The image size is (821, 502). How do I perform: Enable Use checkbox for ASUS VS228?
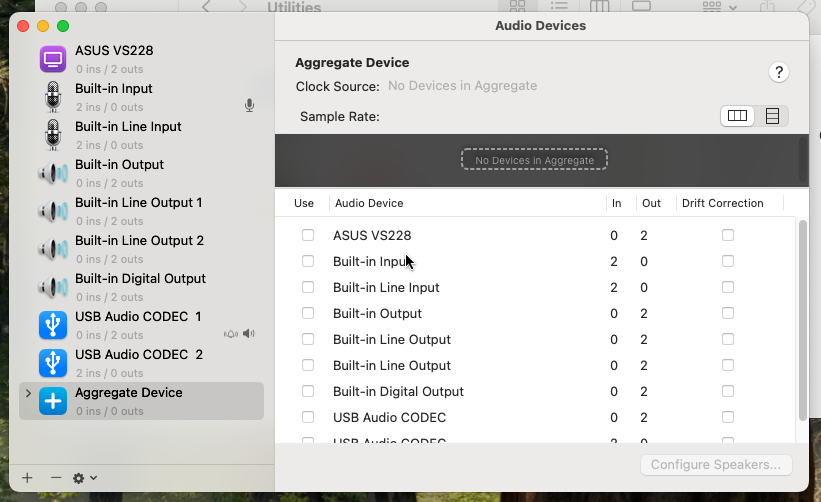pos(308,235)
